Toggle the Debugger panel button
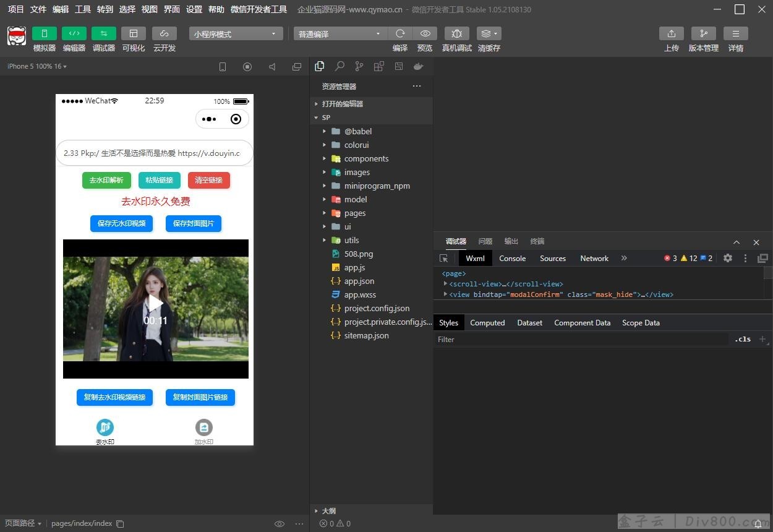 click(x=104, y=33)
